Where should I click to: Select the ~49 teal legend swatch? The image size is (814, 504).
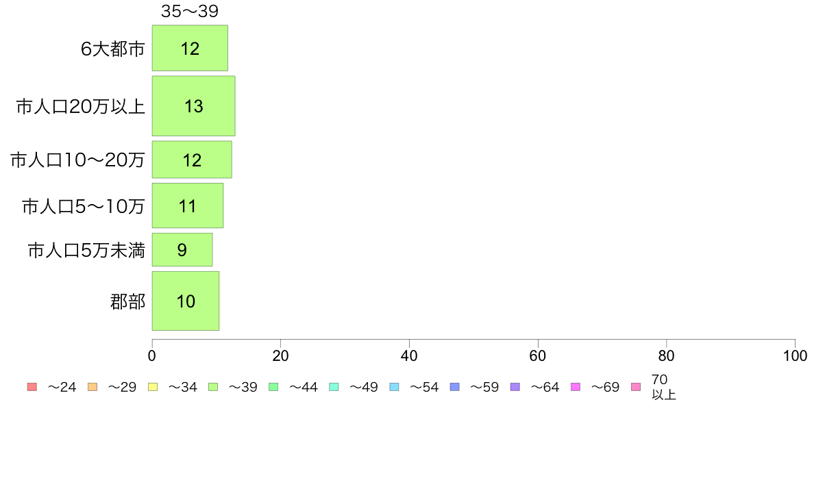[334, 387]
